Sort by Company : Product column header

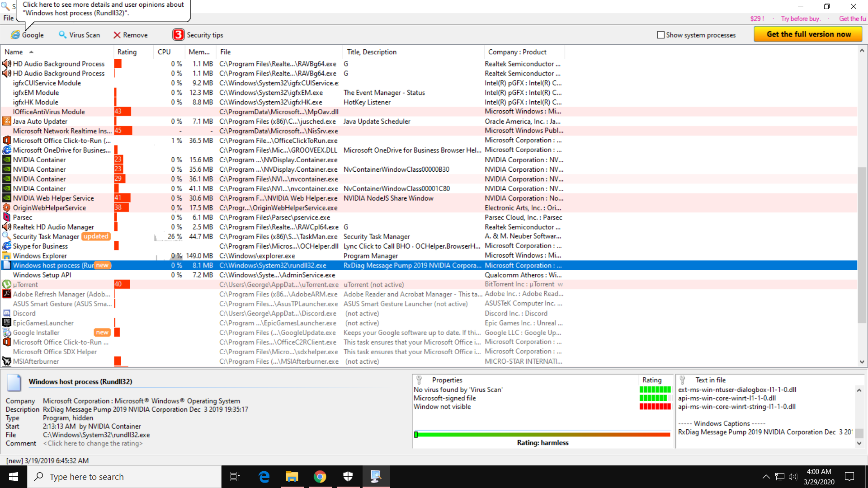tap(524, 52)
